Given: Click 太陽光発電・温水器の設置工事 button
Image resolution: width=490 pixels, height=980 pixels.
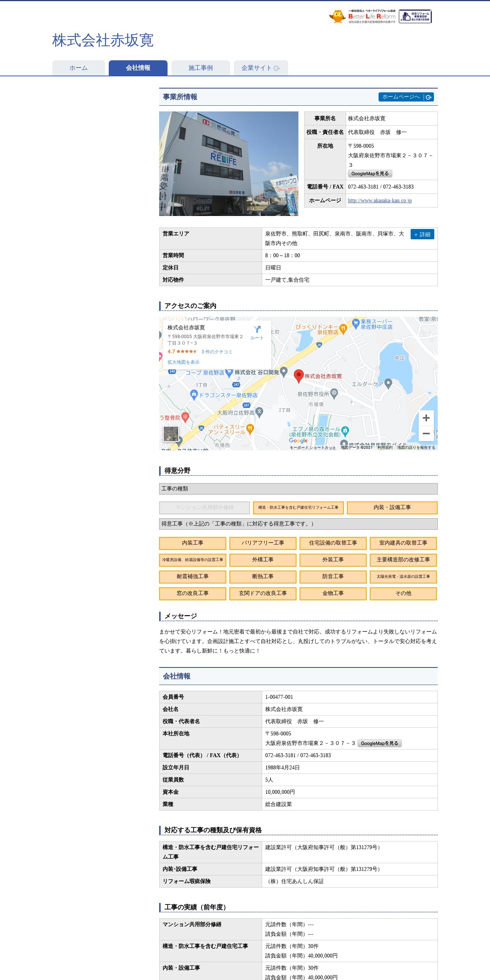Looking at the screenshot, I should coord(403,577).
